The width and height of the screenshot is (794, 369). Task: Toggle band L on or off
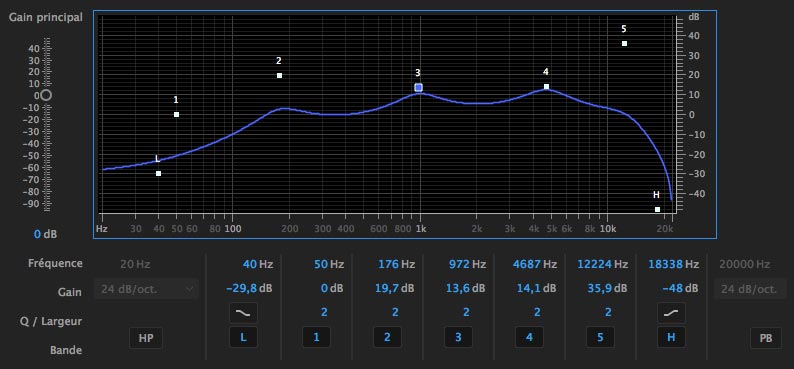click(243, 337)
